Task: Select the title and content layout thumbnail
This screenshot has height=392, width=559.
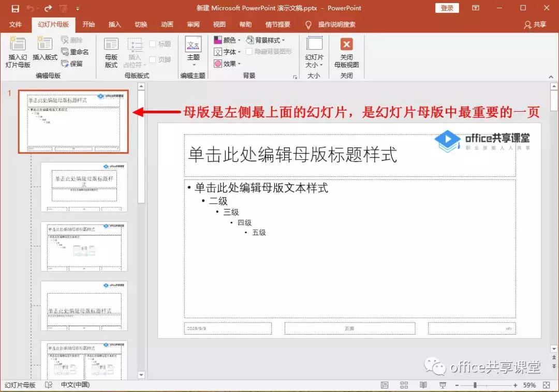Action: 84,246
